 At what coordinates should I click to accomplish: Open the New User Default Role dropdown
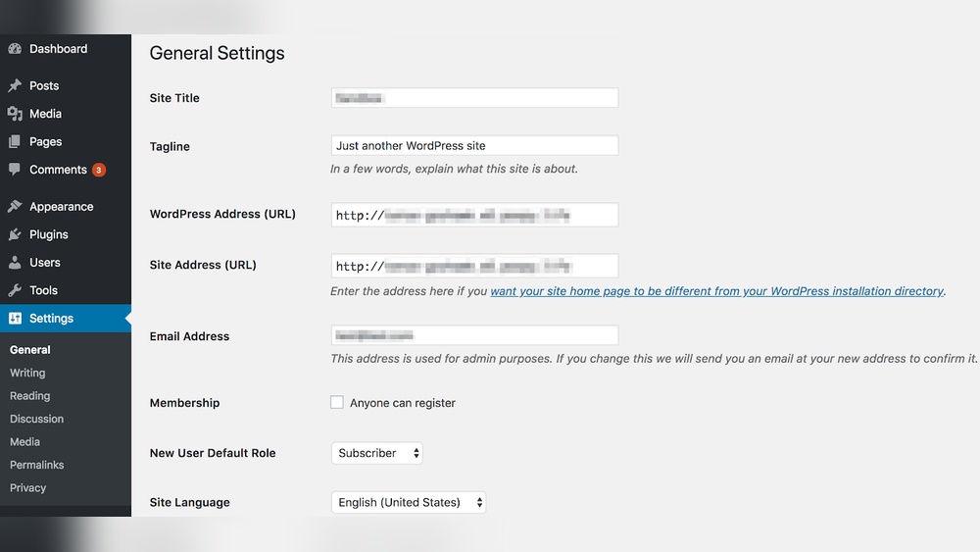[377, 453]
